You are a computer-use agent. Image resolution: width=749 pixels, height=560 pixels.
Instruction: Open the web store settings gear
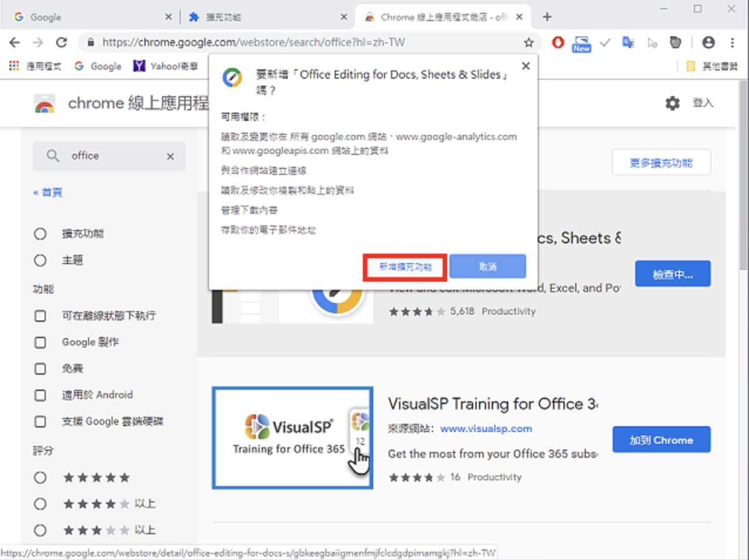click(672, 103)
